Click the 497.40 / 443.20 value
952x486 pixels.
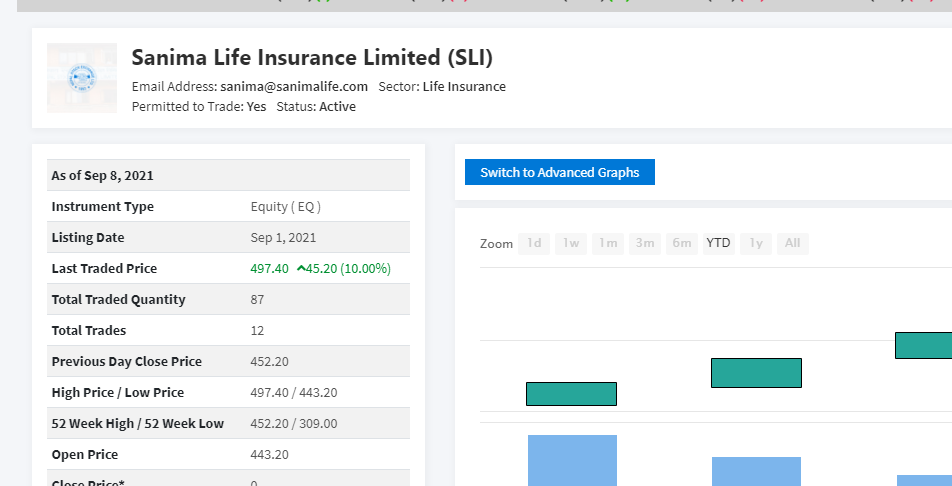294,392
